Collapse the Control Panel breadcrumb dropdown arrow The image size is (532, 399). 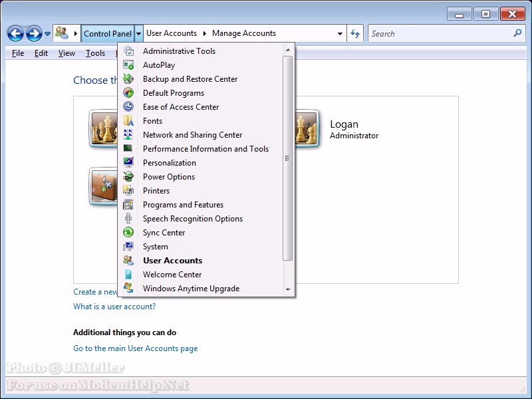[x=139, y=34]
